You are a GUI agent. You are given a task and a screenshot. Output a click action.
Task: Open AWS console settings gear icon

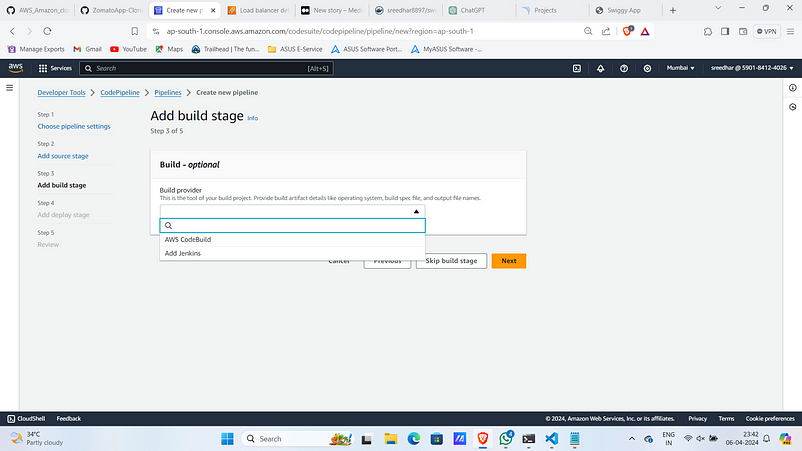tap(647, 68)
